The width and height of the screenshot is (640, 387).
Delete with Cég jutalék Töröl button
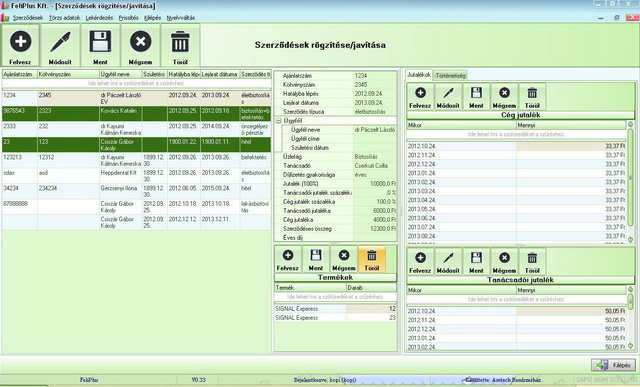point(532,97)
